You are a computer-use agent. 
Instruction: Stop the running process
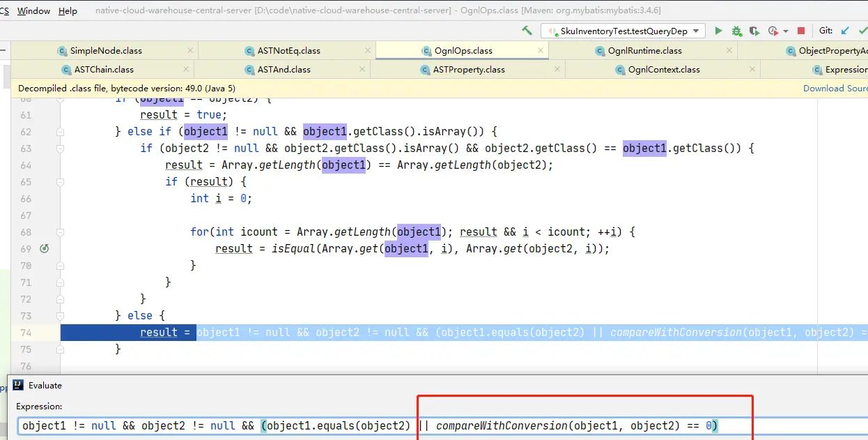click(x=800, y=31)
